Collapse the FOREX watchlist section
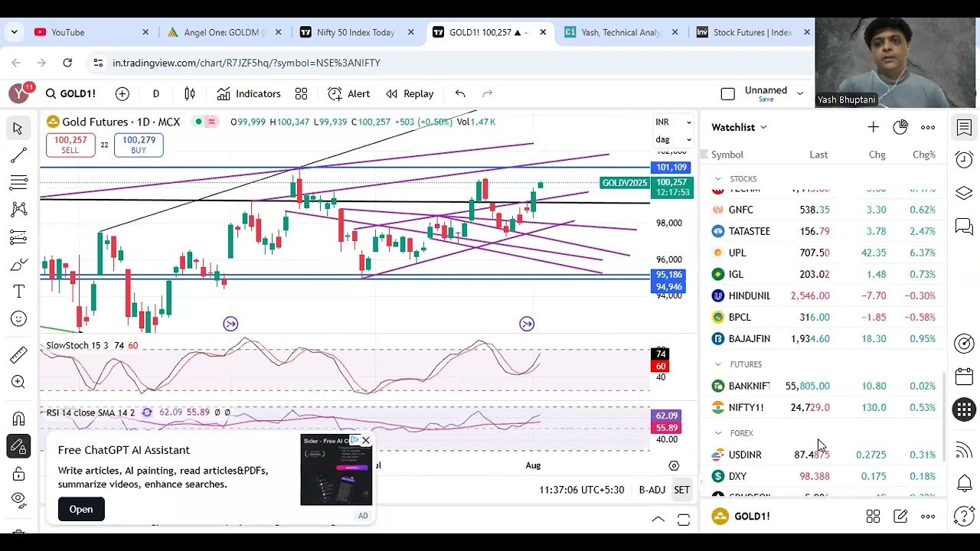 coord(717,433)
